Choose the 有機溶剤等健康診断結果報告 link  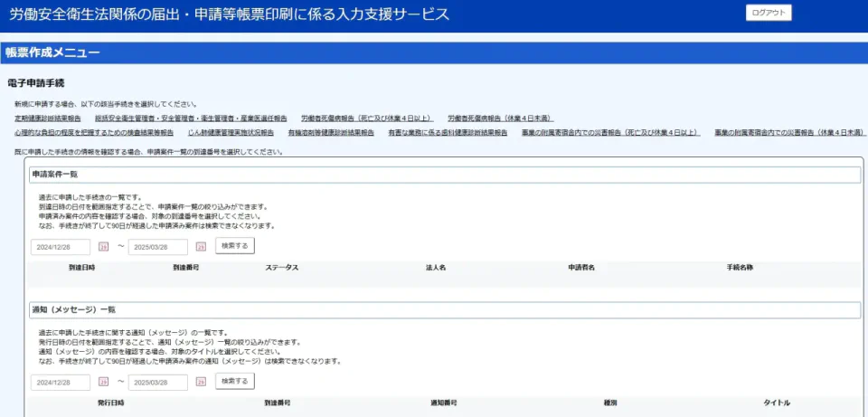[x=331, y=132]
